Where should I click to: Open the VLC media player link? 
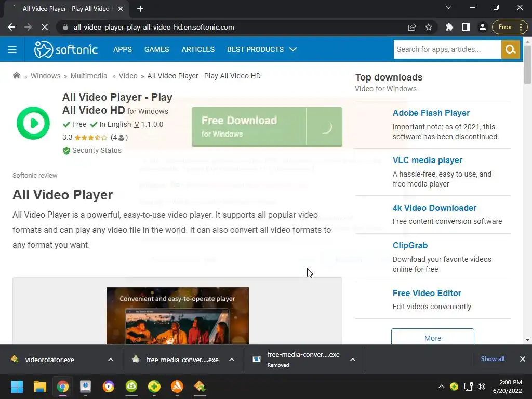pyautogui.click(x=428, y=160)
